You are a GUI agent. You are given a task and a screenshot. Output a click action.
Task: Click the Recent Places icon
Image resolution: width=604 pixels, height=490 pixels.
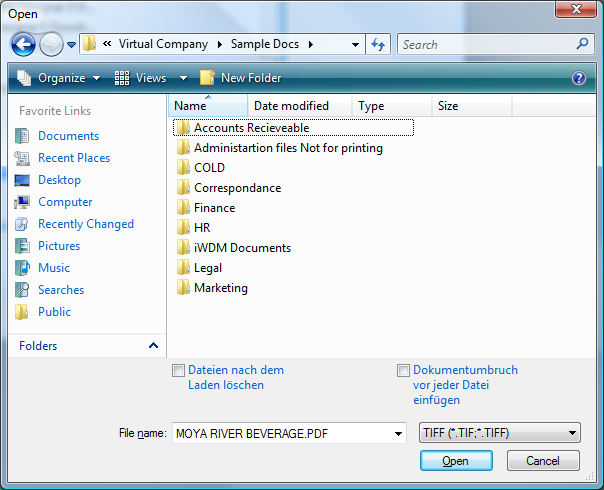(x=22, y=158)
